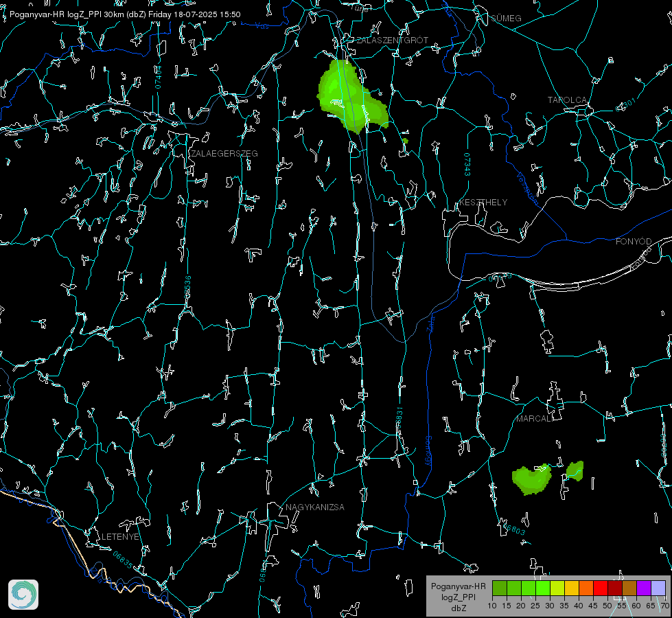Click the tiny echo east of large cell
The height and width of the screenshot is (618, 672).
(406, 141)
